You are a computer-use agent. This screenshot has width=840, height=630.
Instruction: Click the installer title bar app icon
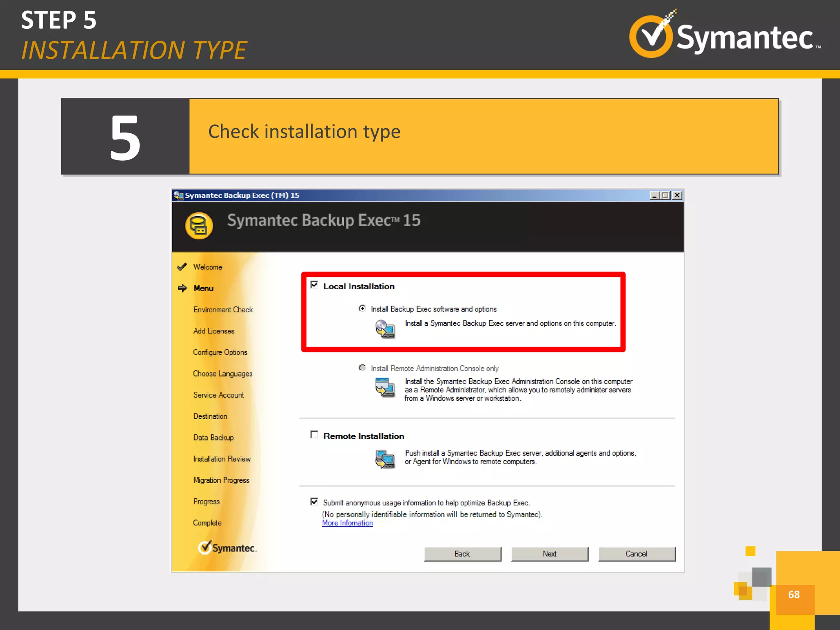(x=178, y=195)
